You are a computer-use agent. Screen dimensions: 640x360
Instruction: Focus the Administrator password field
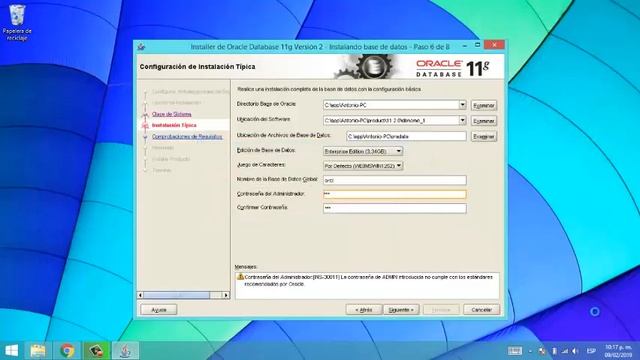coord(395,194)
